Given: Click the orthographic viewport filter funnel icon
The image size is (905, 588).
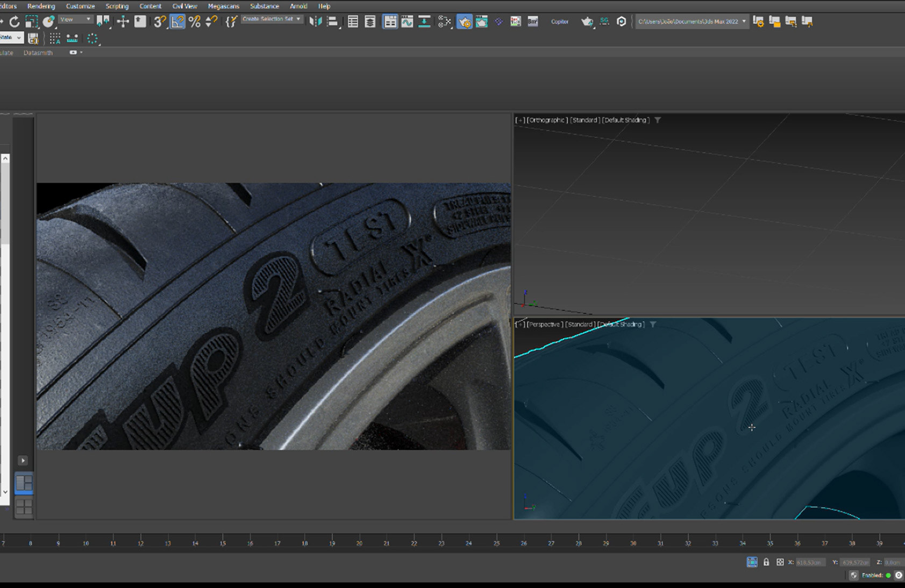Looking at the screenshot, I should click(x=657, y=120).
